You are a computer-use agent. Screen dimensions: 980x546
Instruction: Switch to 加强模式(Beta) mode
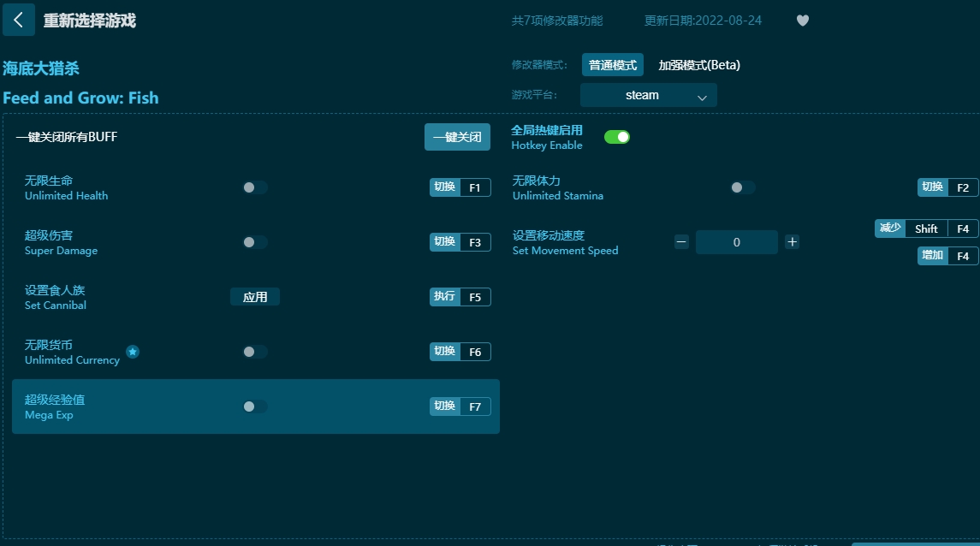698,65
